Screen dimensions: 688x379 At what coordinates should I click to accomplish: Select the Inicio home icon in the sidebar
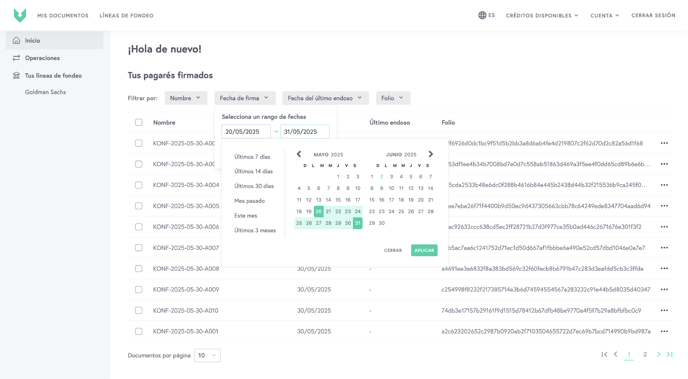point(16,40)
